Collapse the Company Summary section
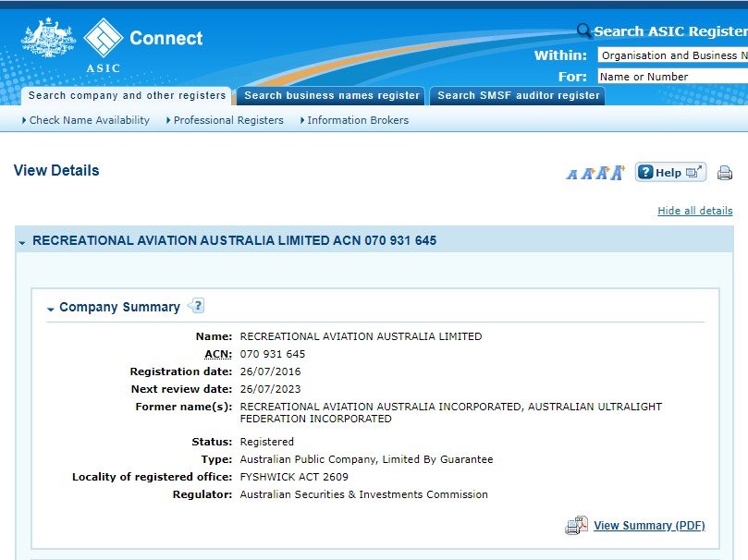Viewport: 748px width, 560px height. (51, 310)
